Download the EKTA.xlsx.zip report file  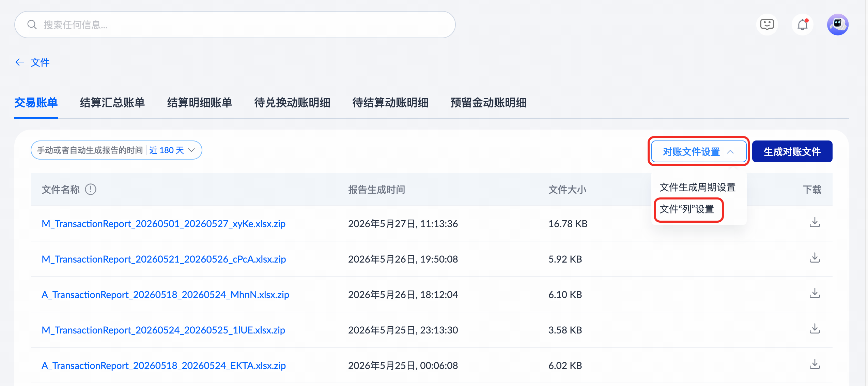(815, 365)
